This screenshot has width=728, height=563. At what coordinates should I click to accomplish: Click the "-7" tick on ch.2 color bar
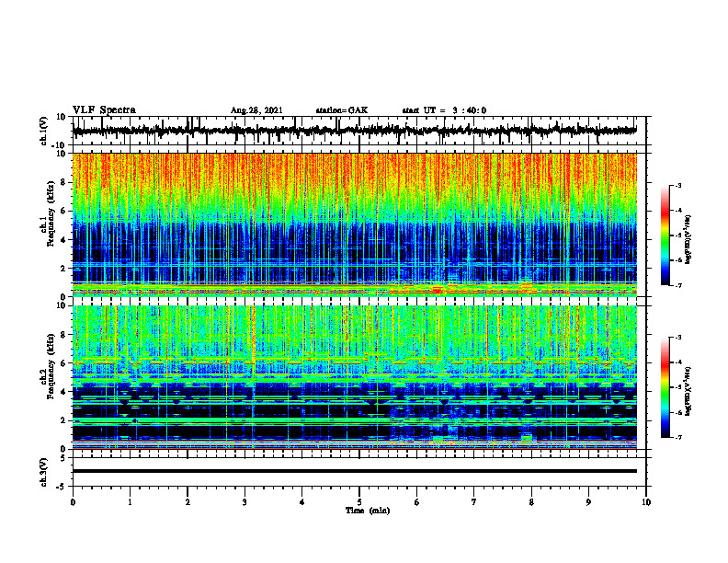tap(677, 437)
